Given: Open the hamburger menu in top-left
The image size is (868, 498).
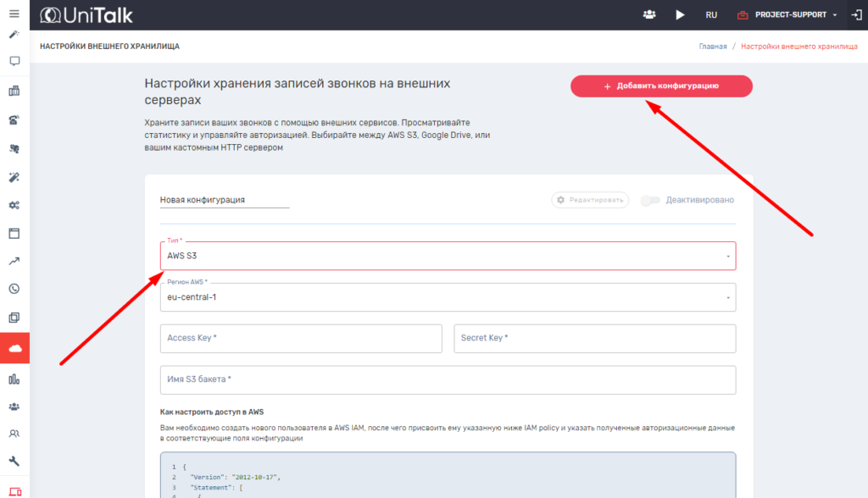Looking at the screenshot, I should pos(14,14).
